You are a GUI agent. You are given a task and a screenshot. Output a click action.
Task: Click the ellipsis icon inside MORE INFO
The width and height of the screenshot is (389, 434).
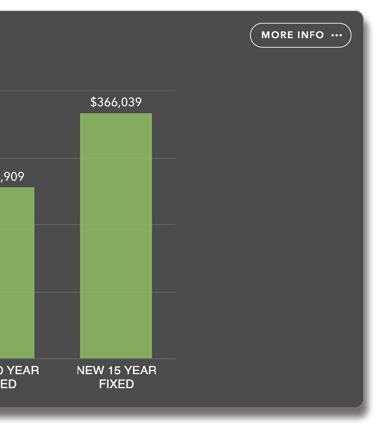point(337,35)
